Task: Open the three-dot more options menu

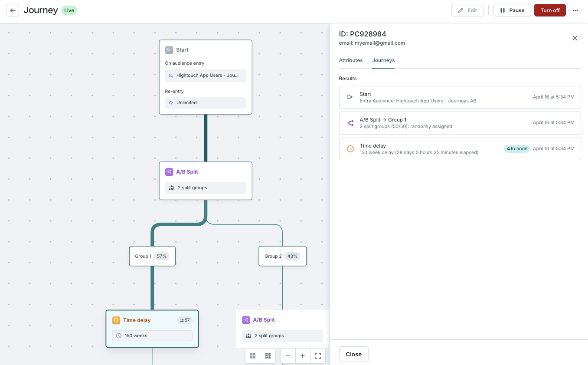Action: [575, 10]
